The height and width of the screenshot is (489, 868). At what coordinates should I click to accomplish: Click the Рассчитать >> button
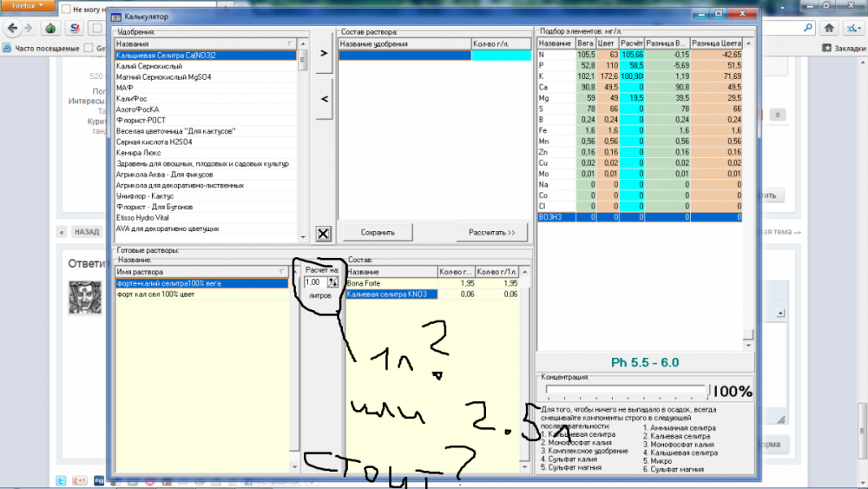[491, 233]
